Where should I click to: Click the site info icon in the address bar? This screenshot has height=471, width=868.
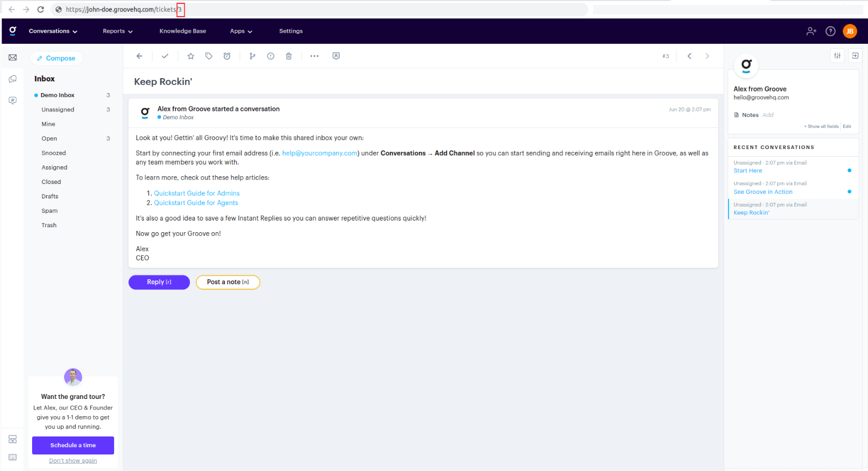[59, 9]
